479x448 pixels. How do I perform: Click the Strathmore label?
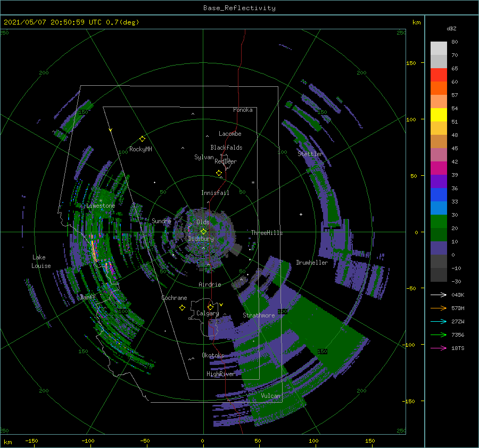point(259,315)
